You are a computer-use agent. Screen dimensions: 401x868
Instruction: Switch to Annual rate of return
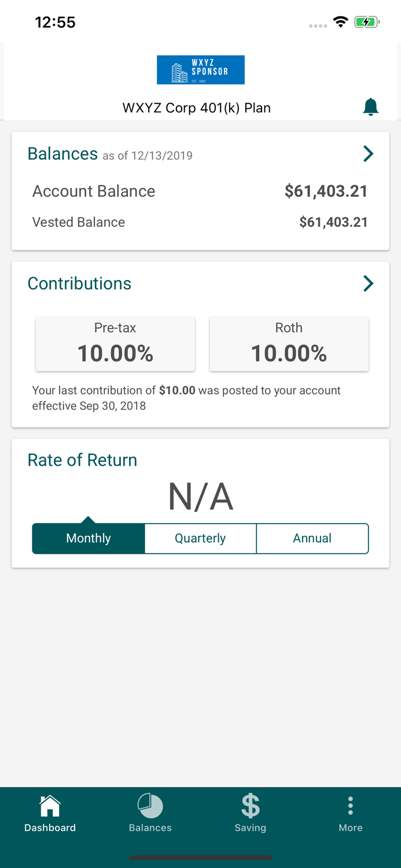coord(312,538)
